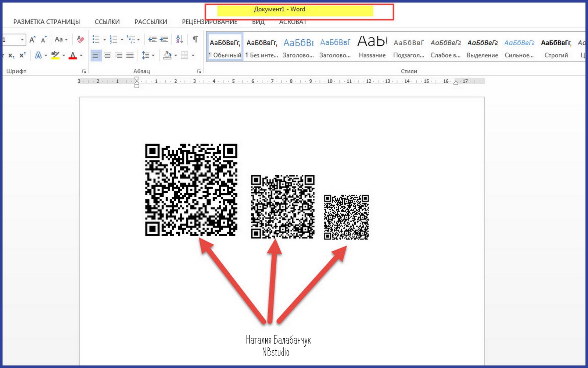Open borders dropdown arrow
Screen dimensions: 588x368
[193, 56]
